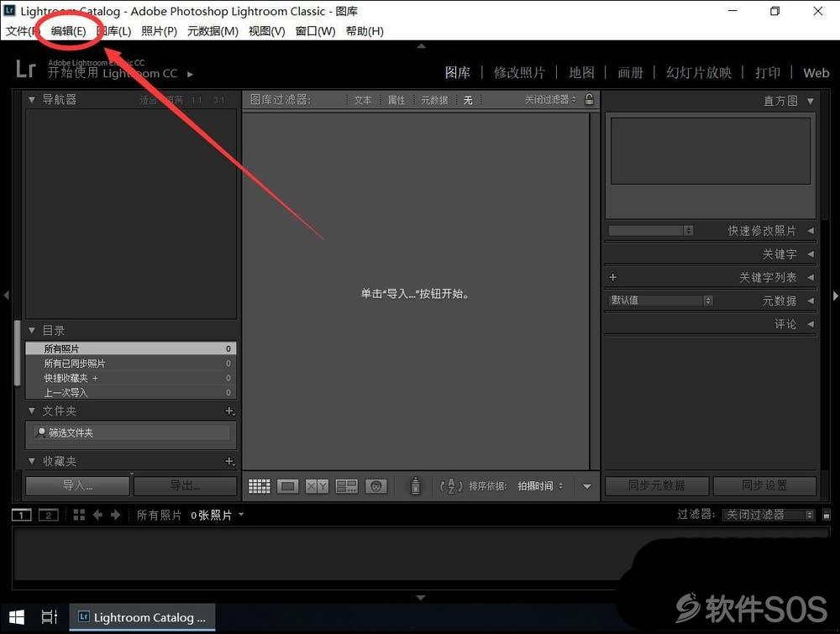The width and height of the screenshot is (840, 634).
Task: Open the 视图(V) menu
Action: tap(267, 31)
